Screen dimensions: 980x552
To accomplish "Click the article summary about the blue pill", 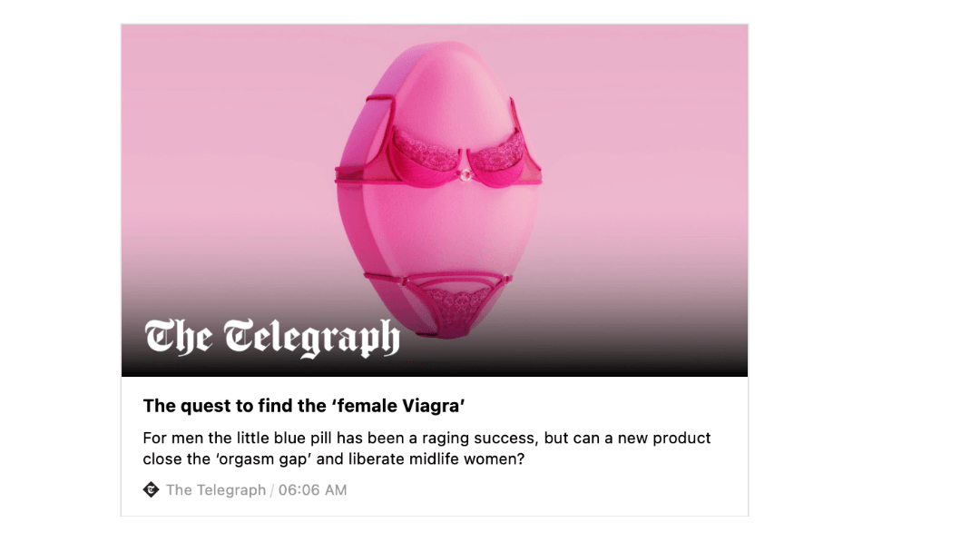I will coord(426,448).
